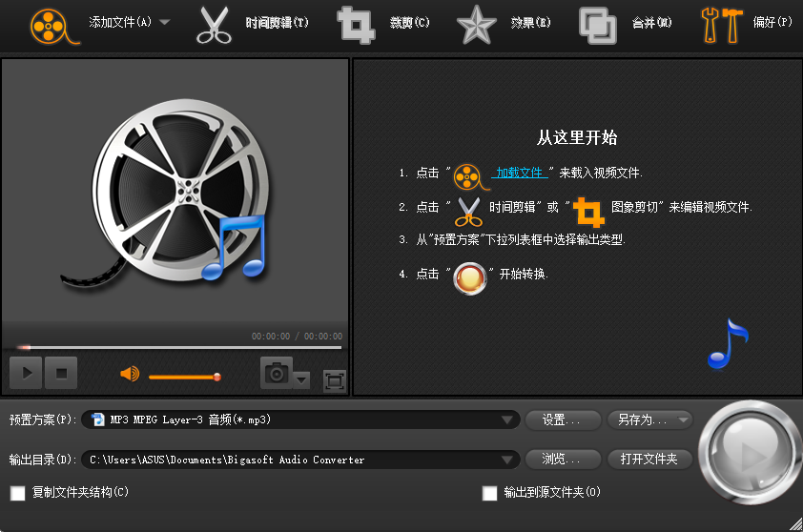Screen dimensions: 803x532
Task: Open the 预置方案 profile dropdown
Action: (507, 419)
